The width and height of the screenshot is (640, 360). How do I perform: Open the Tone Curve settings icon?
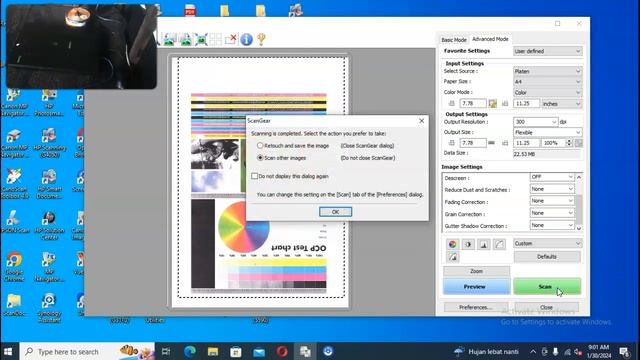(x=499, y=244)
